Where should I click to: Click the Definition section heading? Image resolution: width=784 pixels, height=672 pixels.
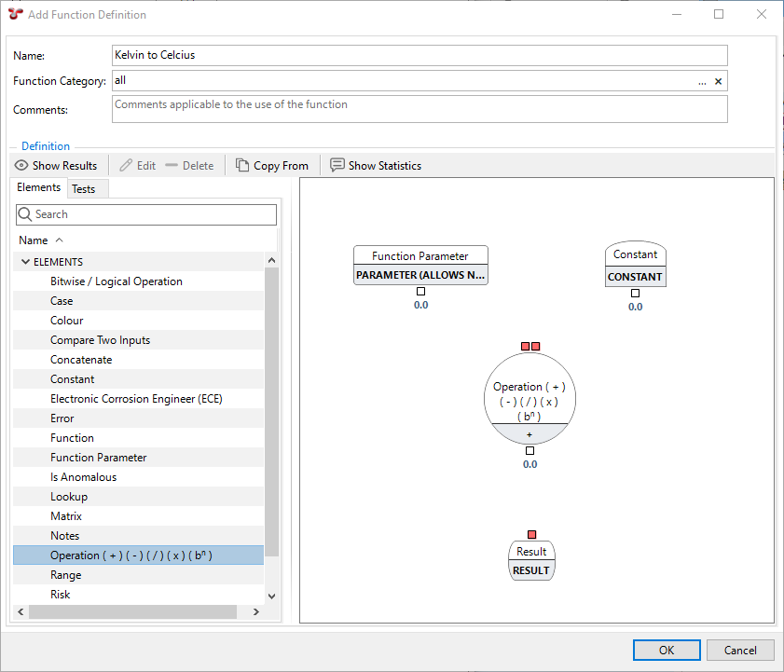tap(46, 146)
